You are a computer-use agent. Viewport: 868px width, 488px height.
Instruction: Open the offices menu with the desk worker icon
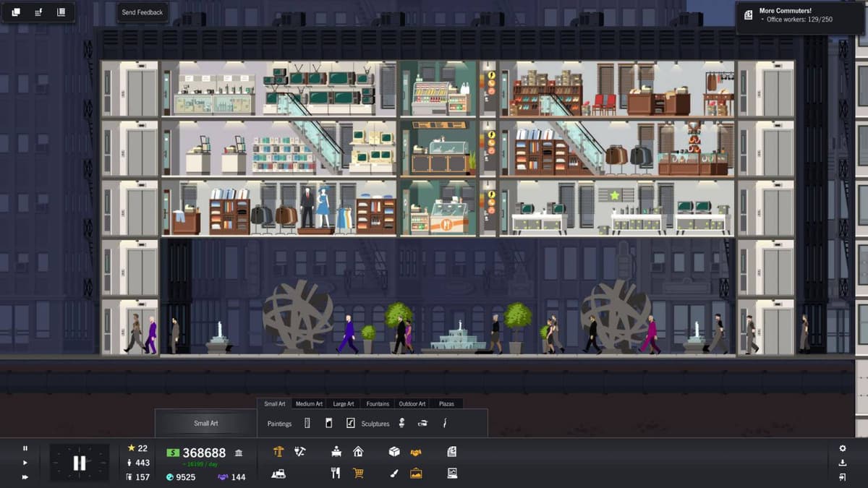click(336, 452)
